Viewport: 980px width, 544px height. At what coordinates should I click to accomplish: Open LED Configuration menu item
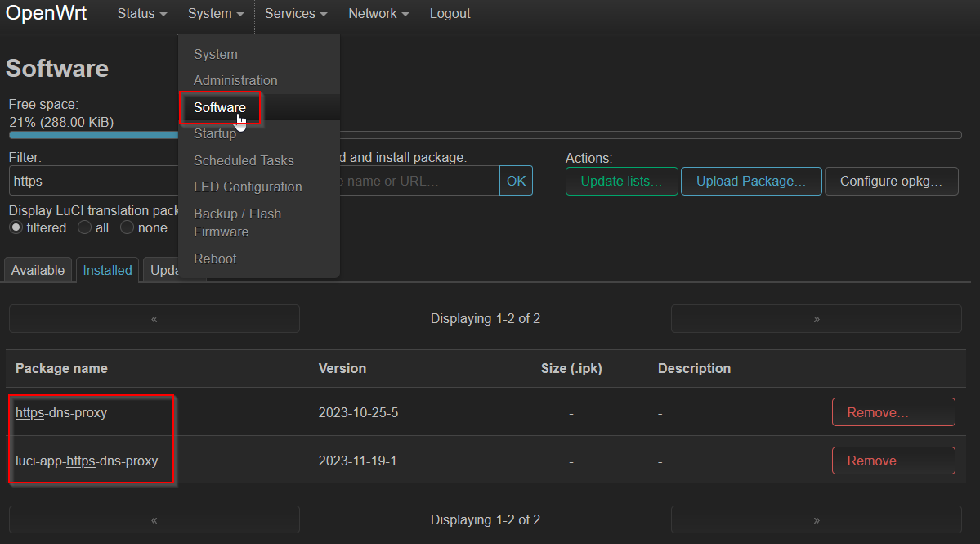point(248,187)
